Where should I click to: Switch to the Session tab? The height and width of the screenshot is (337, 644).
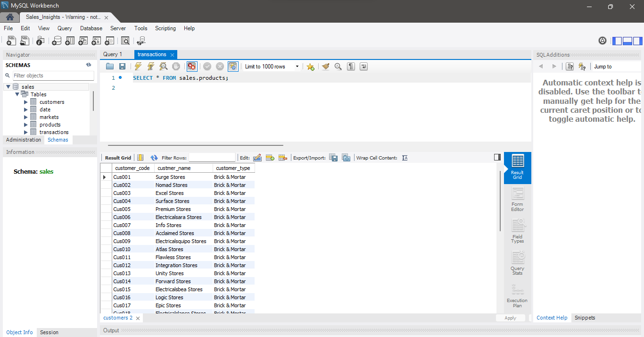[x=49, y=332]
